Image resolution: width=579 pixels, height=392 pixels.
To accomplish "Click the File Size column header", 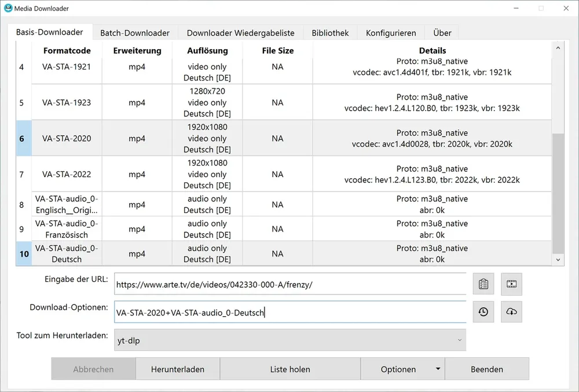I will coord(278,50).
